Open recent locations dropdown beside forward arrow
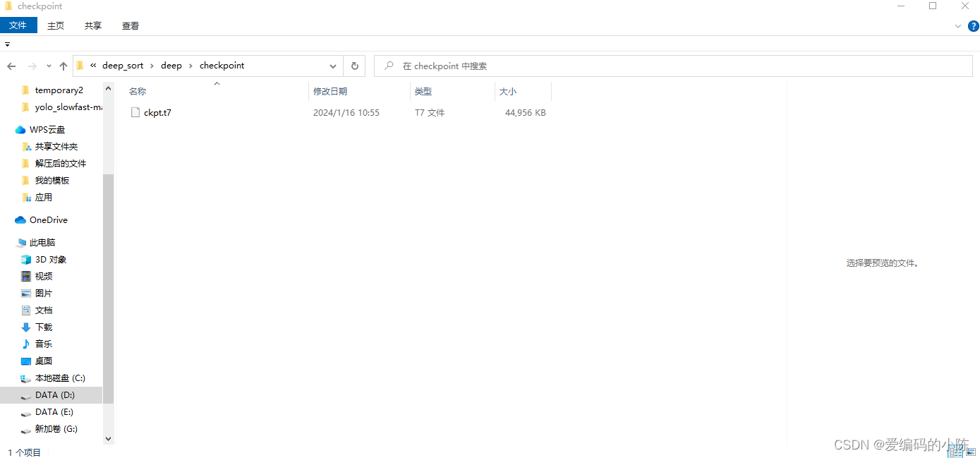This screenshot has height=458, width=980. coord(48,66)
